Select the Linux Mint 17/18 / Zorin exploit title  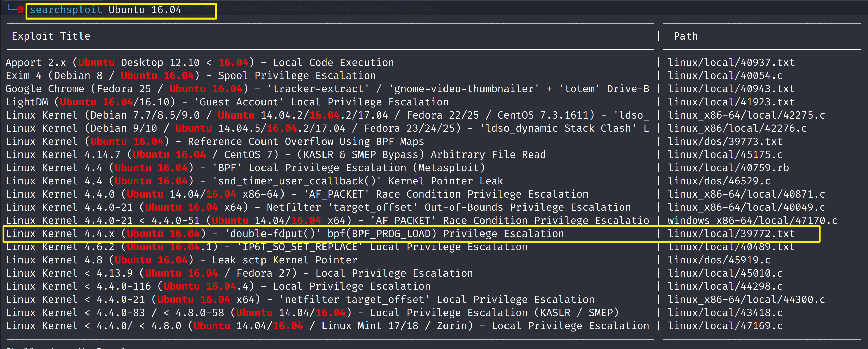click(x=327, y=325)
